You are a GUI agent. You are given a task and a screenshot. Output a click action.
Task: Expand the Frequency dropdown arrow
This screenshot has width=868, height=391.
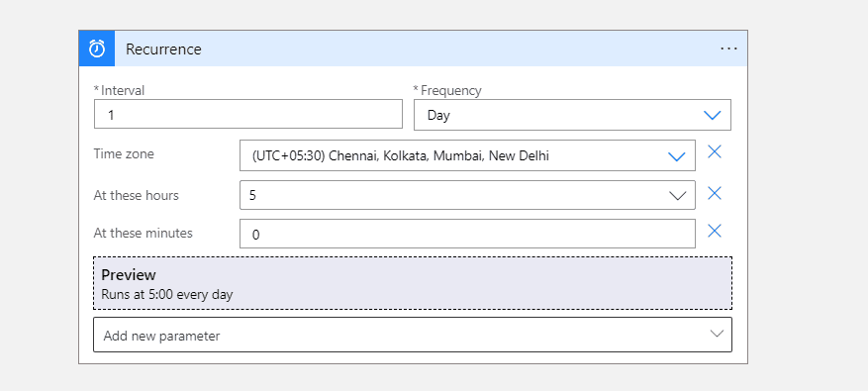(x=712, y=115)
